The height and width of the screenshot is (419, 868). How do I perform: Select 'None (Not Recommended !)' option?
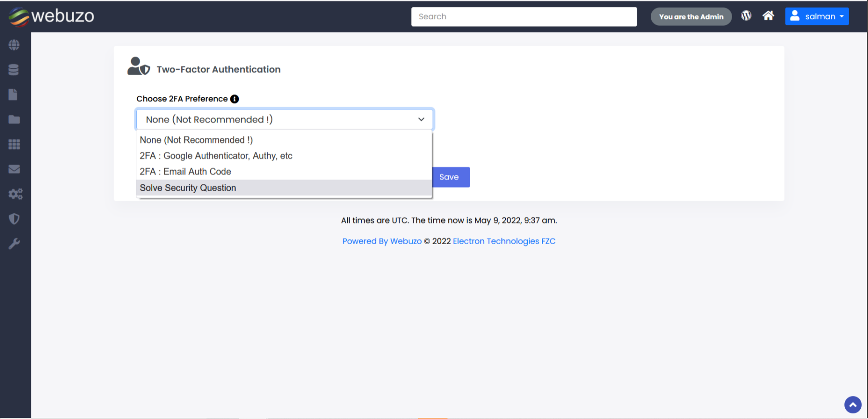[196, 140]
